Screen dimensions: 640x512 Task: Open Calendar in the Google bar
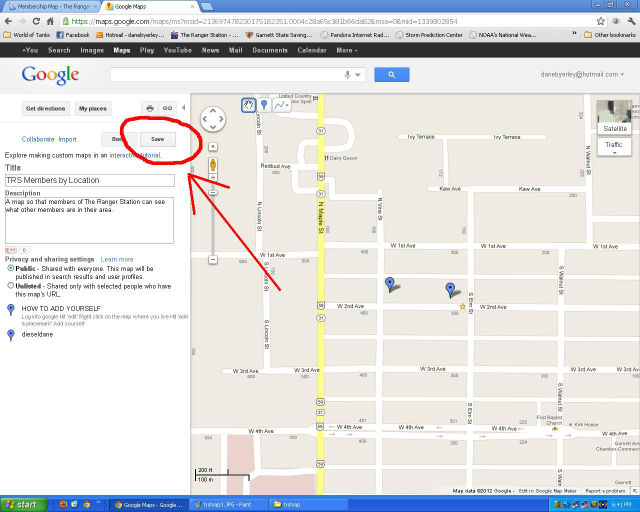click(312, 50)
